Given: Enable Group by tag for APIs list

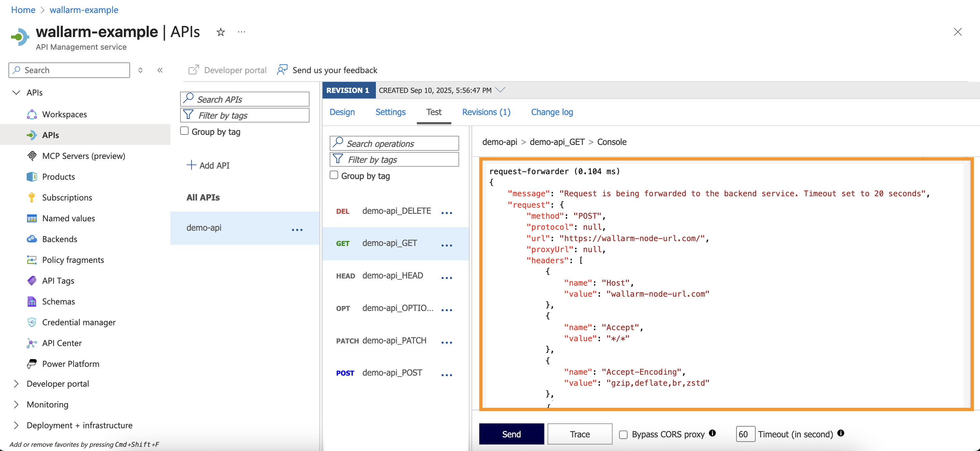Looking at the screenshot, I should tap(184, 130).
